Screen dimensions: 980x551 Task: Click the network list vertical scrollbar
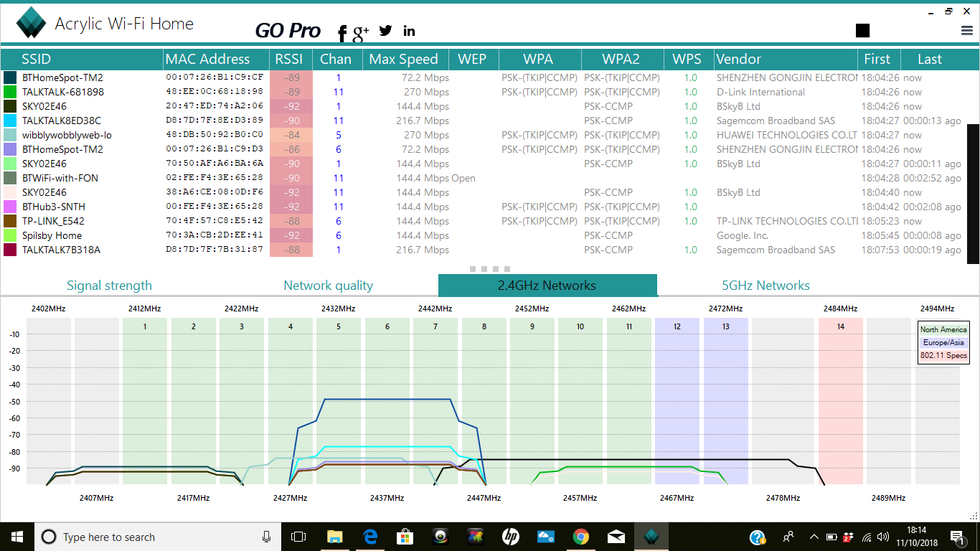(973, 194)
